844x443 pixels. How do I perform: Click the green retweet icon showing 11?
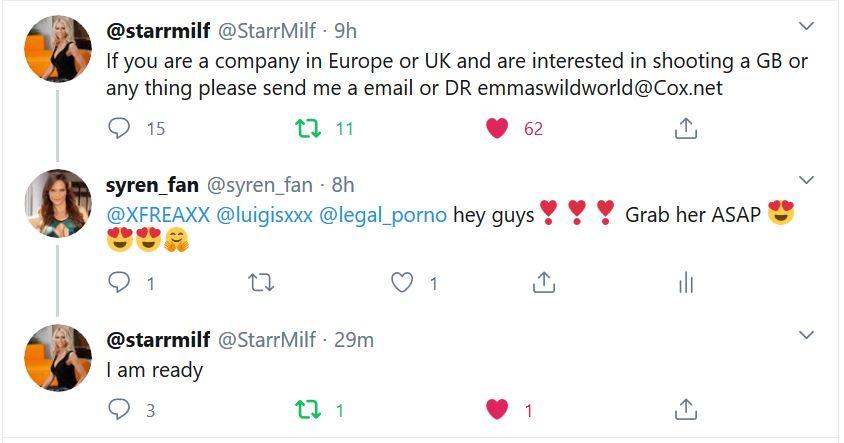tap(307, 128)
